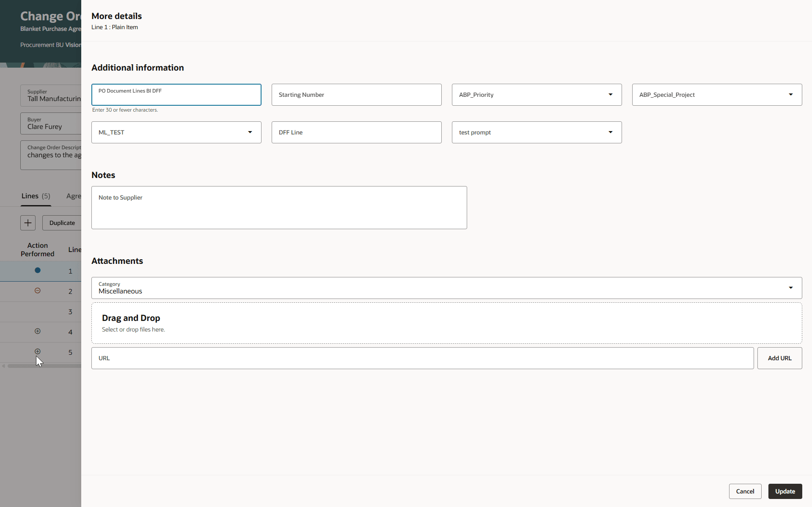
Task: Open the ABP_Priority dropdown
Action: click(x=537, y=95)
